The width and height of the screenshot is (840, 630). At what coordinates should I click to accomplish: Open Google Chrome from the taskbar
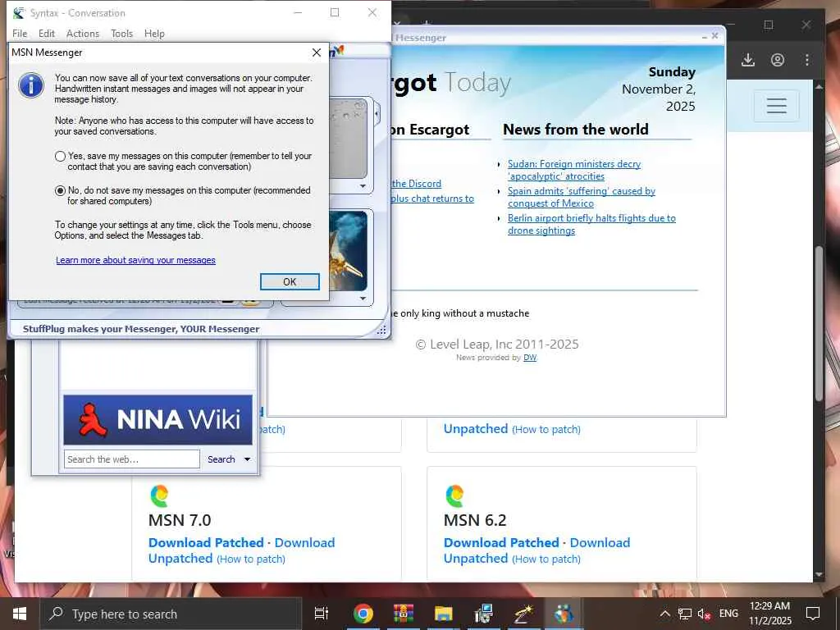click(x=363, y=614)
